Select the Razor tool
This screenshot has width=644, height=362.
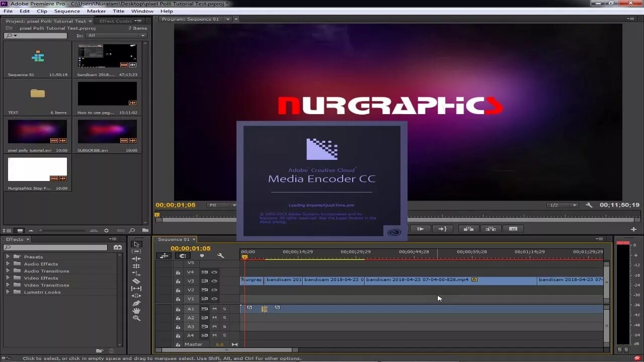(136, 281)
